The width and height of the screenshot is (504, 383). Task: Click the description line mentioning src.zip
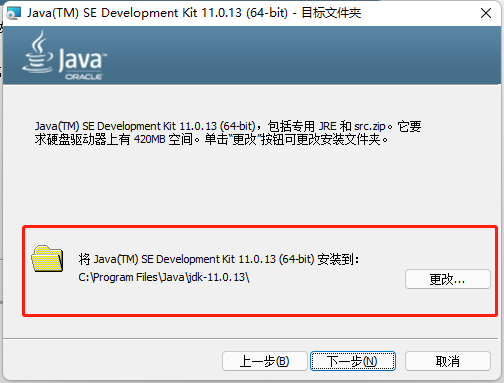[x=228, y=126]
